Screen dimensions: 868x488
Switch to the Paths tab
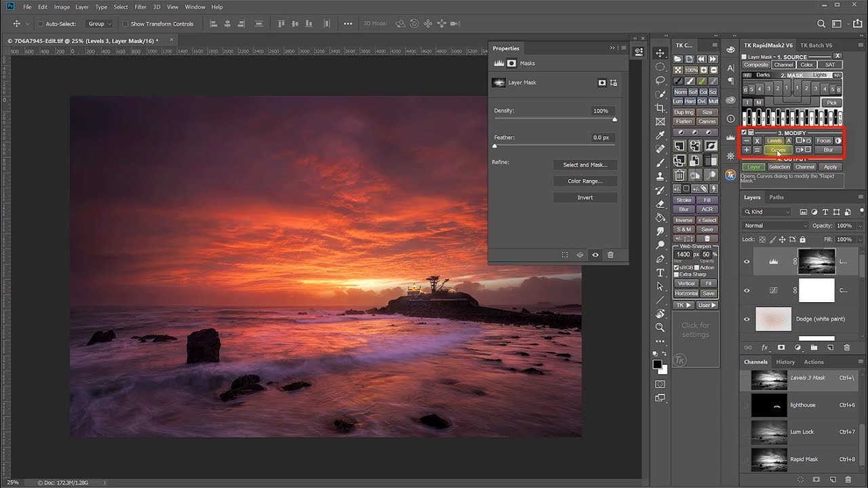point(776,197)
